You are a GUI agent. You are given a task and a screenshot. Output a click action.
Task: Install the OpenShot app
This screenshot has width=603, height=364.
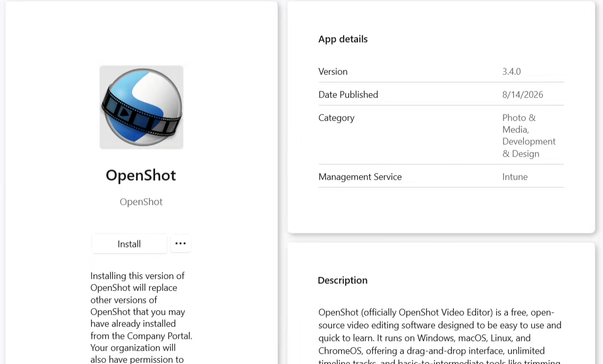[129, 244]
